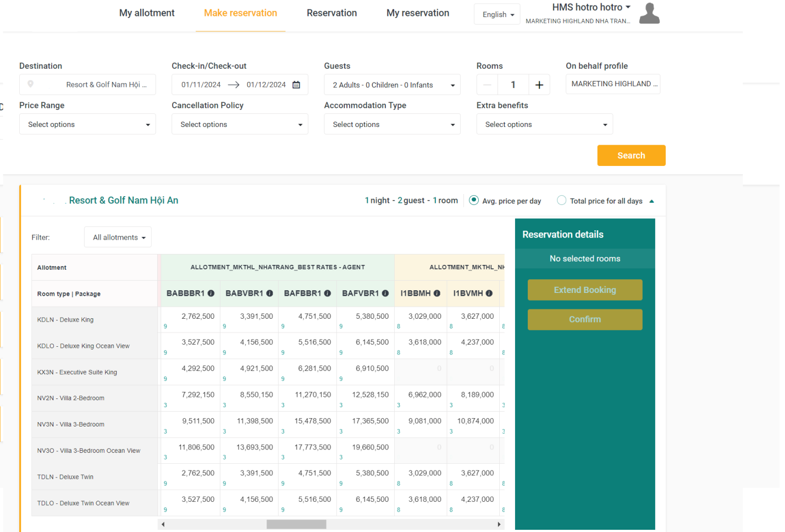The image size is (785, 532).
Task: Expand the Cancellation Policy options
Action: 240,125
